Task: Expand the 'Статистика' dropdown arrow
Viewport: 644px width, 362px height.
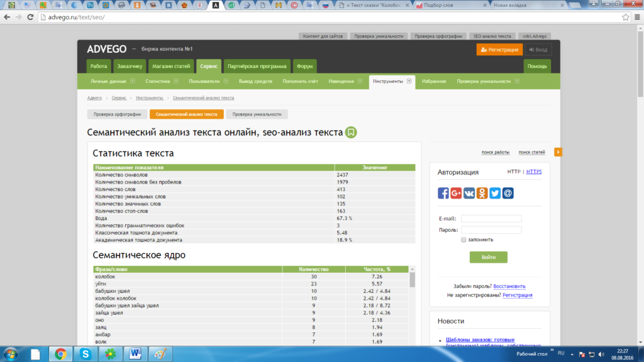Action: pos(176,81)
